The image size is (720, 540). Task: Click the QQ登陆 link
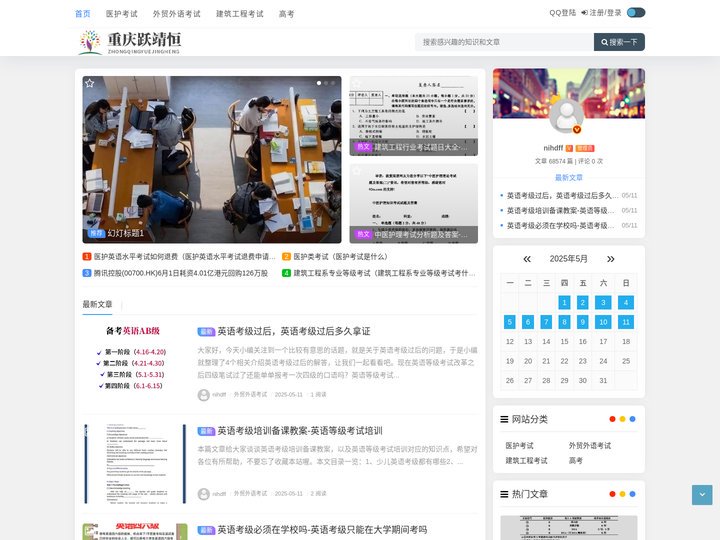pyautogui.click(x=562, y=13)
